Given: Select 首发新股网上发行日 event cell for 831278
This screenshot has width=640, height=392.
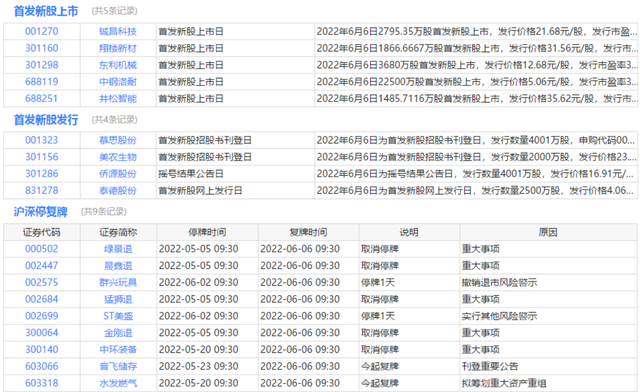Looking at the screenshot, I should (x=235, y=190).
